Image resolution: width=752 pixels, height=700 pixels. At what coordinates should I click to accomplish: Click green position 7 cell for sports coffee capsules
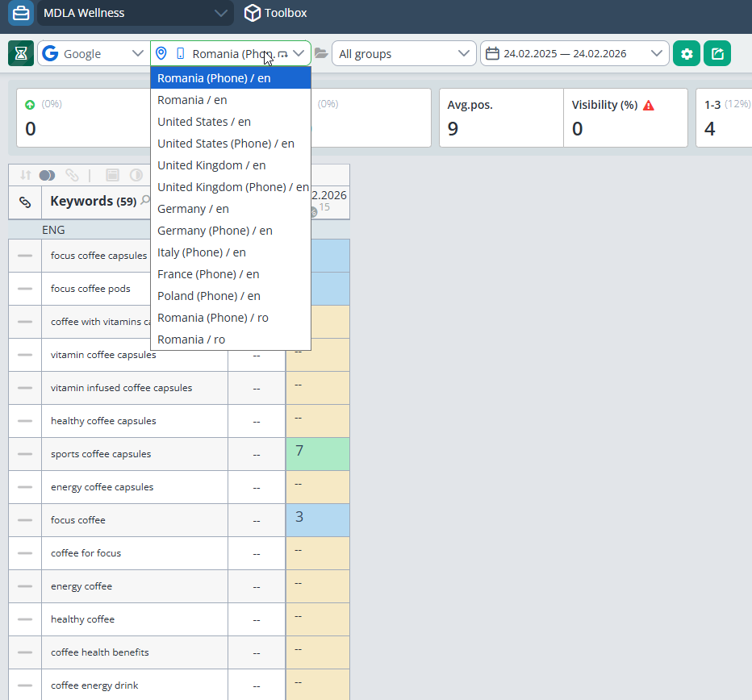coord(318,453)
